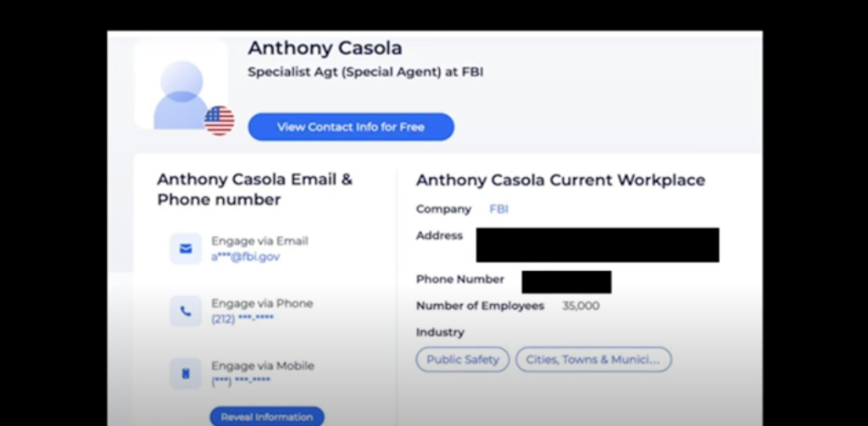The image size is (868, 426).
Task: Click the redacted Address block
Action: pos(598,245)
